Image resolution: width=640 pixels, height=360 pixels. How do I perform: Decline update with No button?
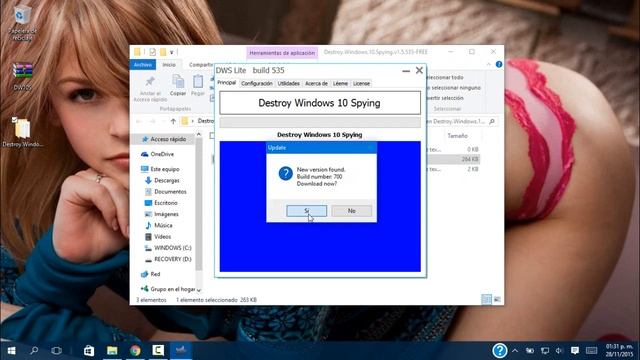(351, 211)
